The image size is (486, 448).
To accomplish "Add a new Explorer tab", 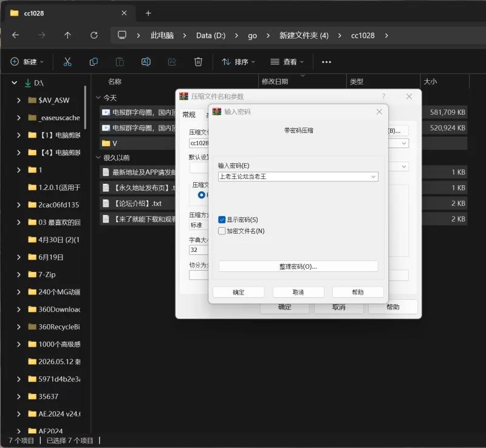I will click(148, 13).
